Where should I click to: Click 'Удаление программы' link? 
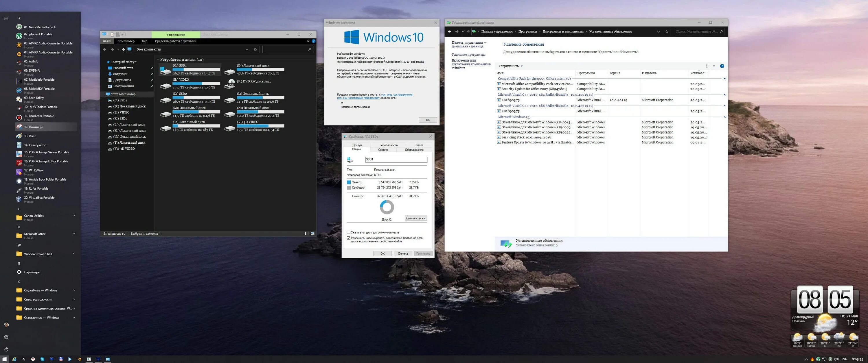(468, 55)
